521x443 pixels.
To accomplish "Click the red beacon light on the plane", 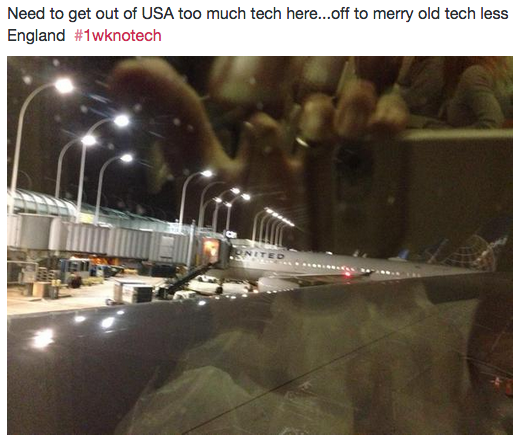I will [x=348, y=274].
